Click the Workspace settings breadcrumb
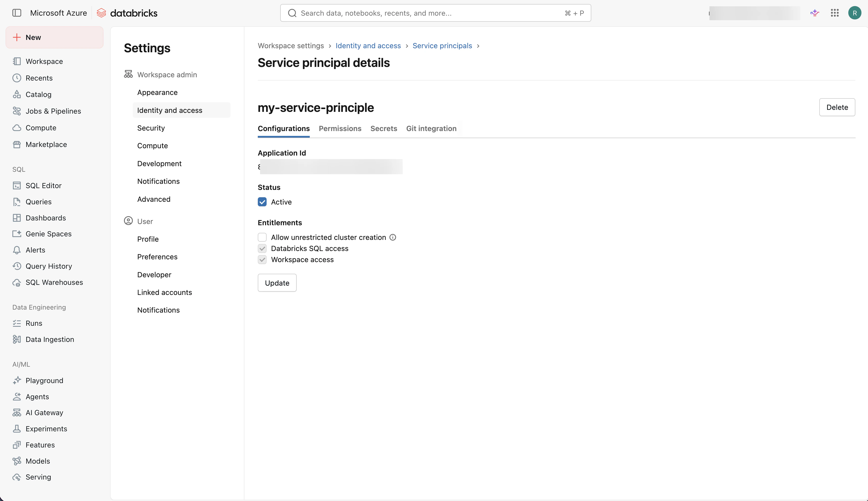This screenshot has width=868, height=501. (291, 46)
